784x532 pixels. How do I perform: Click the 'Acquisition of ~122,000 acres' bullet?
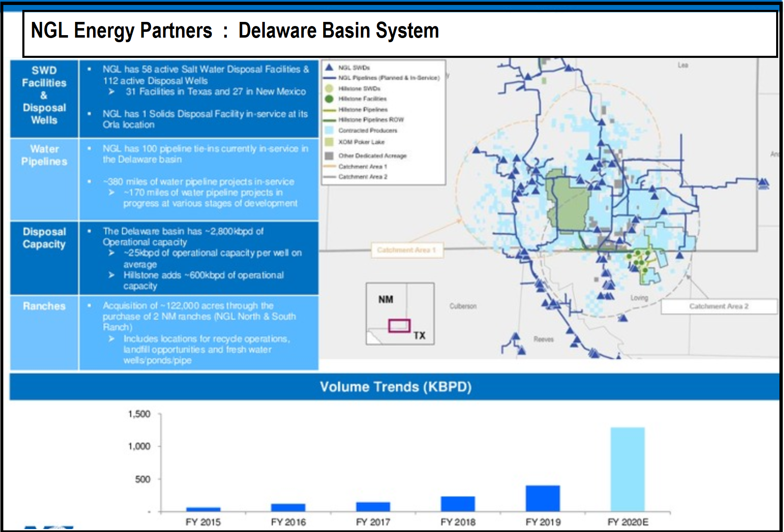coord(199,316)
